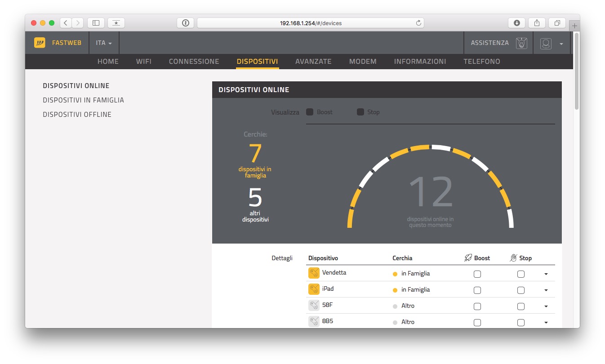
Task: Click the user profile icon
Action: 546,44
